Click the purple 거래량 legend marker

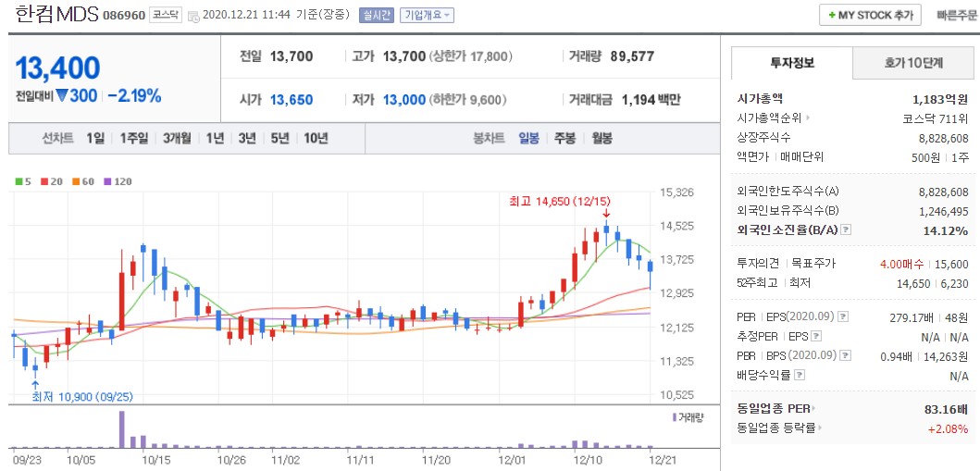tap(675, 417)
